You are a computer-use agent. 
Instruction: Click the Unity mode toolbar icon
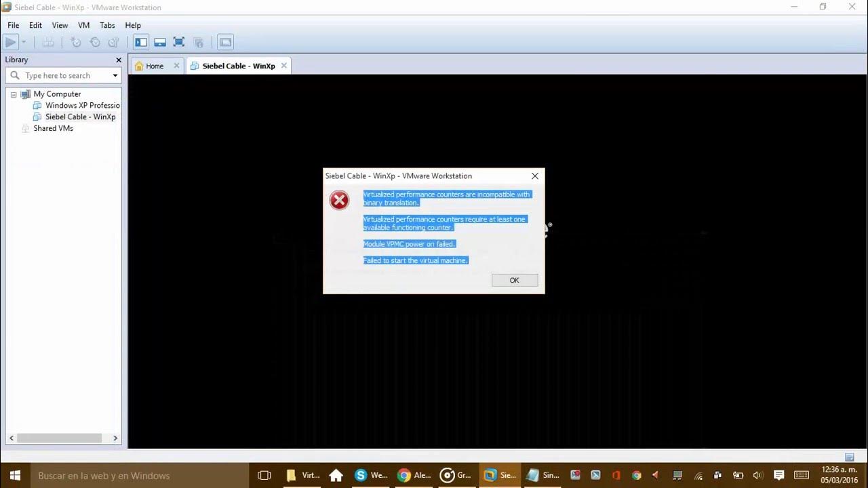coord(199,42)
